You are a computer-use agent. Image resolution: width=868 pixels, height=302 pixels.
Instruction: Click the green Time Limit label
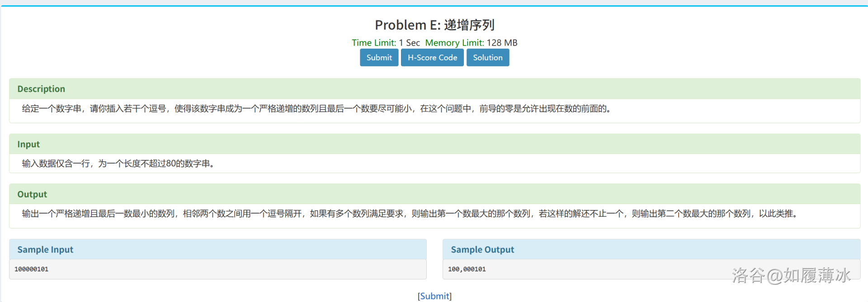374,43
